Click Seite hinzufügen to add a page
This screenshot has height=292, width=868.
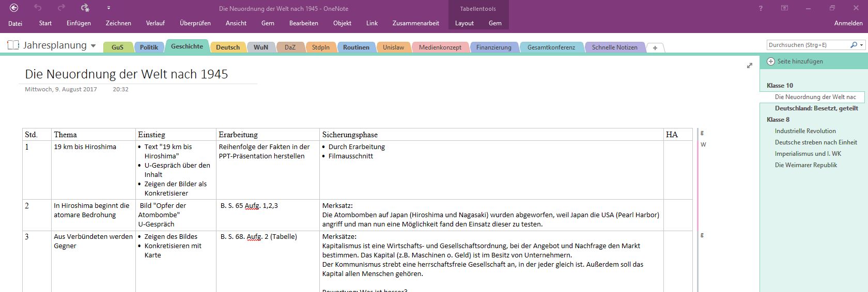coord(799,61)
